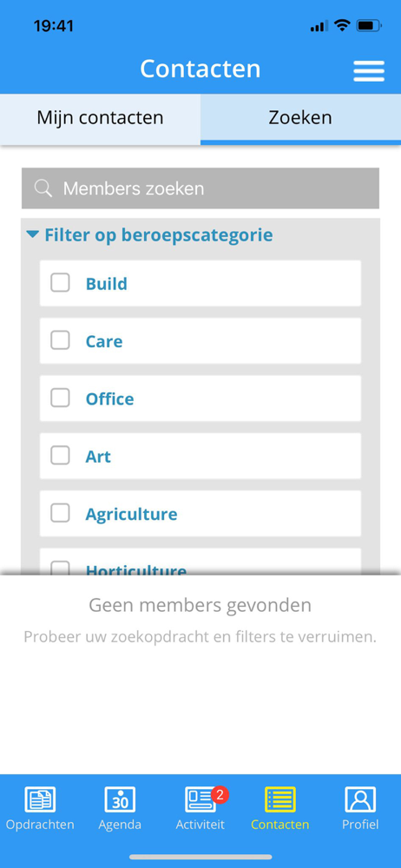Viewport: 401px width, 868px height.
Task: Focus the Members zoeken search field
Action: pyautogui.click(x=200, y=188)
